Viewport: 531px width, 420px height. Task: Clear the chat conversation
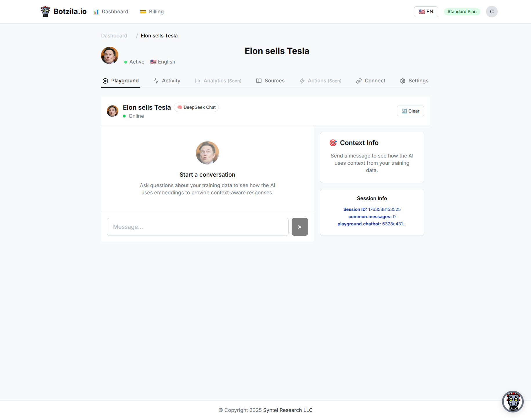(x=410, y=111)
